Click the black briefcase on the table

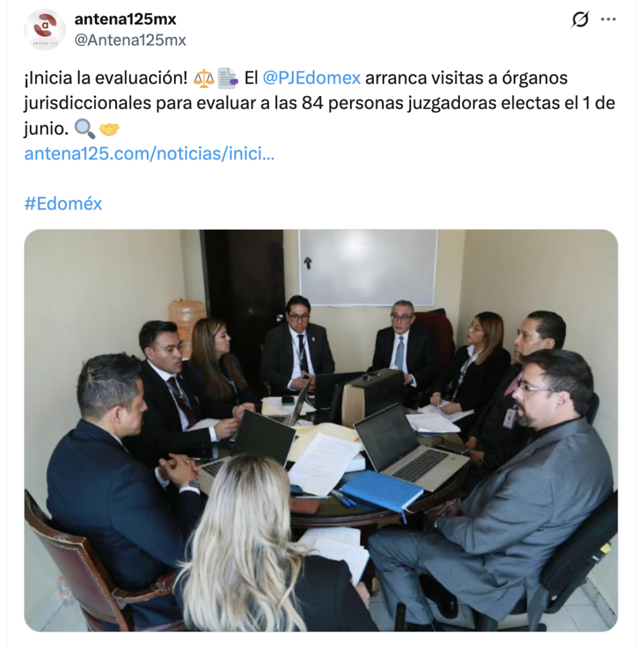373,396
